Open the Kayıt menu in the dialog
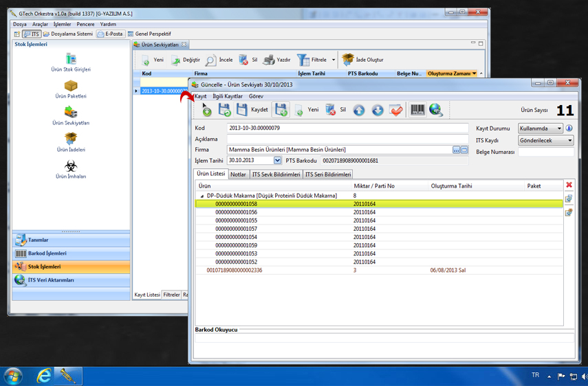 click(x=201, y=96)
